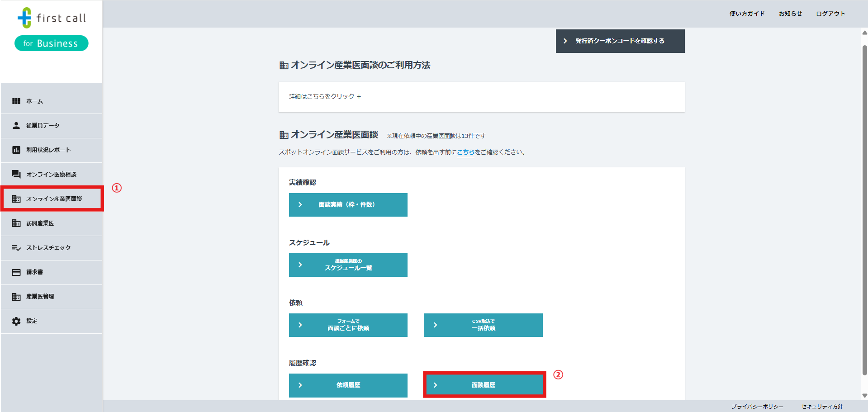This screenshot has height=412, width=868.
Task: Click the スケジュール section label
Action: coord(309,243)
